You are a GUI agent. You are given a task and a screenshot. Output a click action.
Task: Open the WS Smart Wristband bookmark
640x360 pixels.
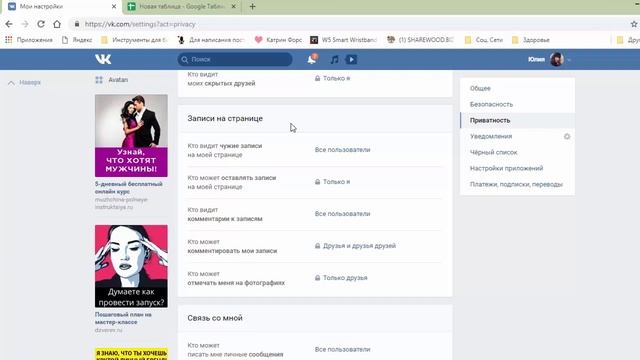click(343, 40)
